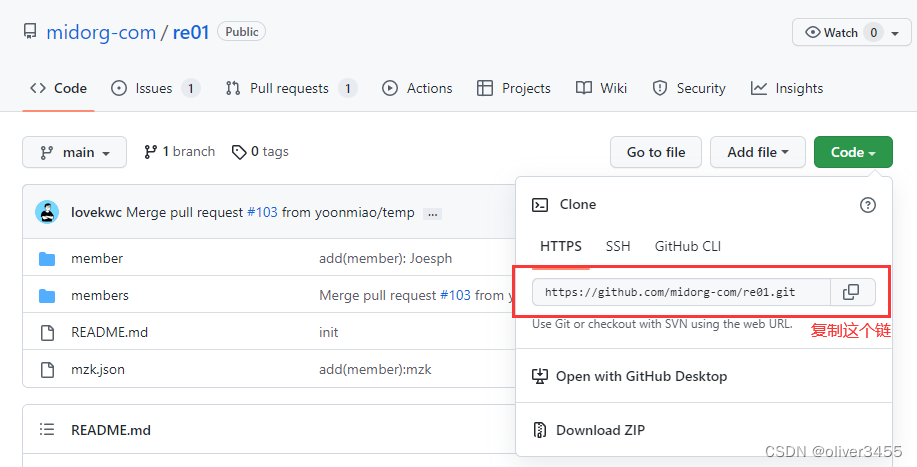917x467 pixels.
Task: Open #103 link in members row
Action: [x=455, y=295]
